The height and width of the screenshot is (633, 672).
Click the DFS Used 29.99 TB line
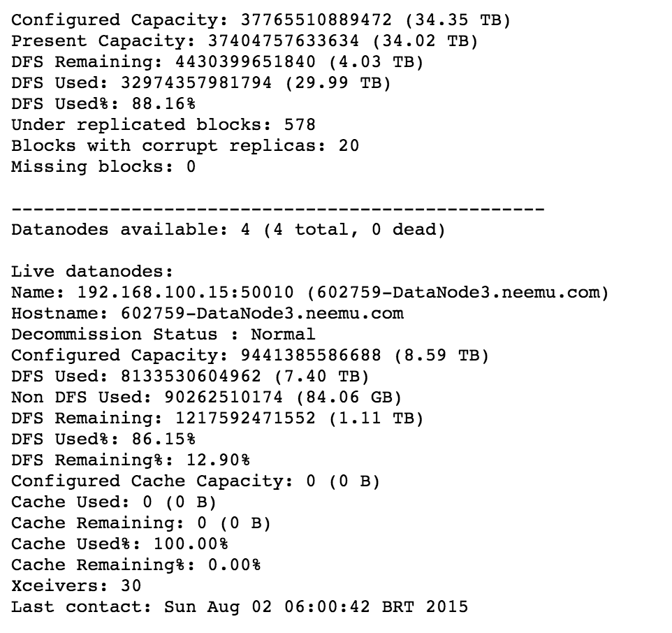[x=201, y=83]
